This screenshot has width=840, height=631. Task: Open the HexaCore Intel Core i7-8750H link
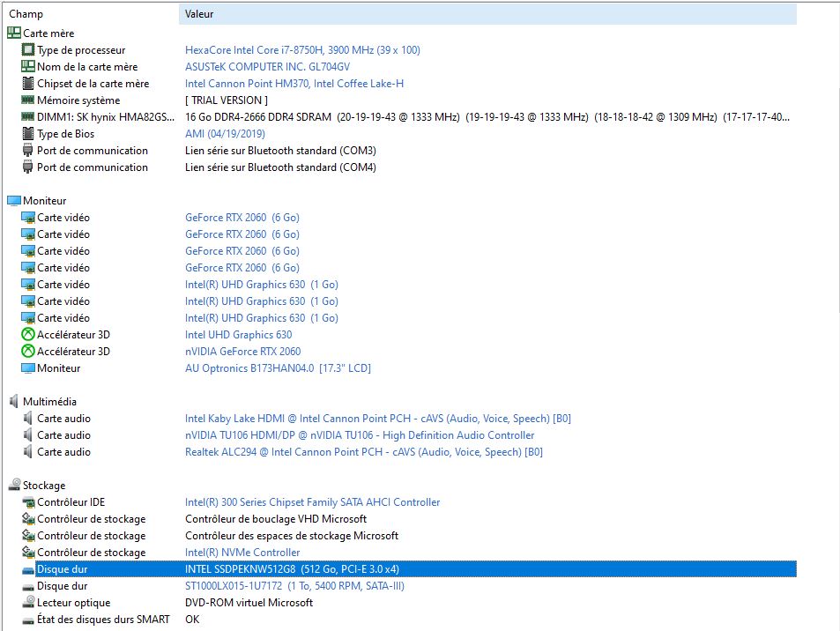pos(302,50)
